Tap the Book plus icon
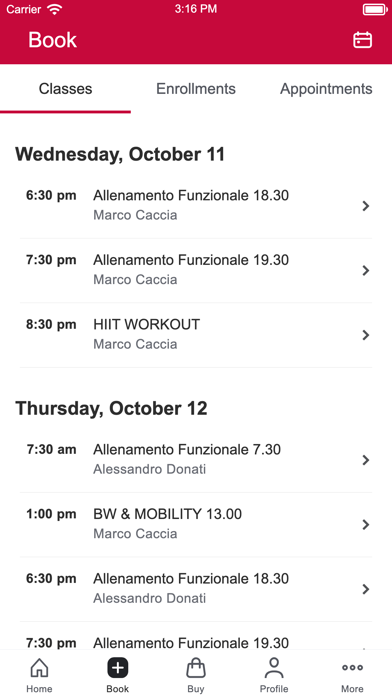Screen dimensions: 392x696 pos(118,668)
